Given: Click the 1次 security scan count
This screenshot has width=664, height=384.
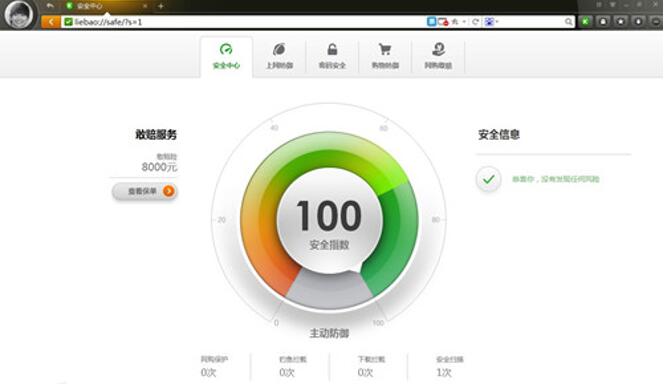Looking at the screenshot, I should click(x=444, y=373).
